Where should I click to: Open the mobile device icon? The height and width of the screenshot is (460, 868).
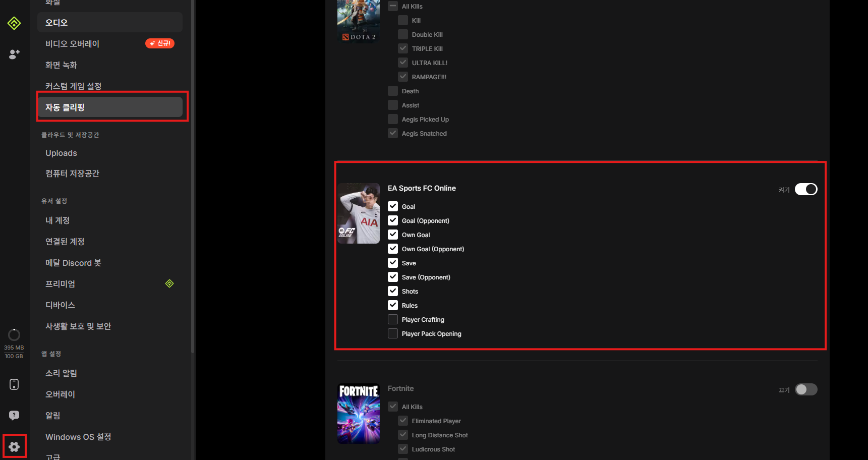point(14,384)
